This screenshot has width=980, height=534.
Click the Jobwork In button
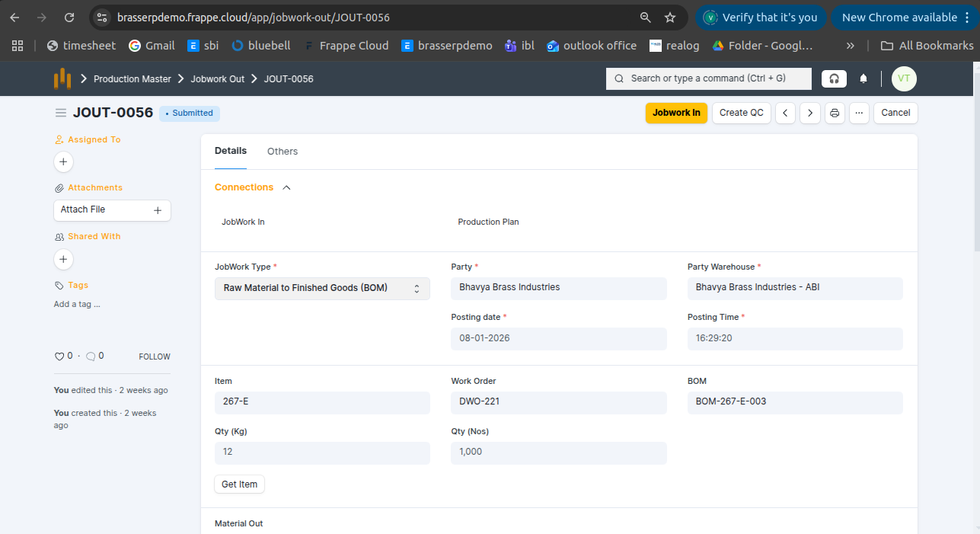(x=676, y=113)
